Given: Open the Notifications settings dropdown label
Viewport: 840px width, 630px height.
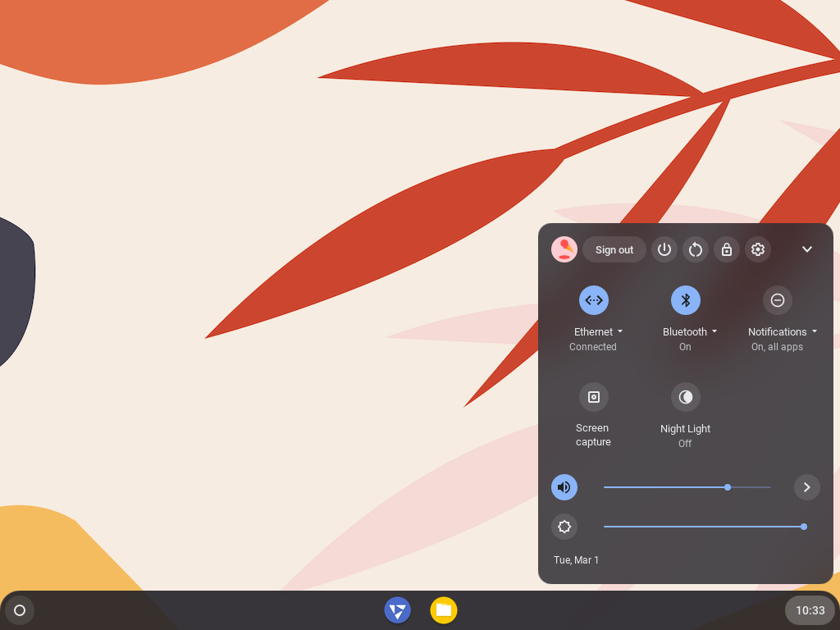Looking at the screenshot, I should coord(782,331).
